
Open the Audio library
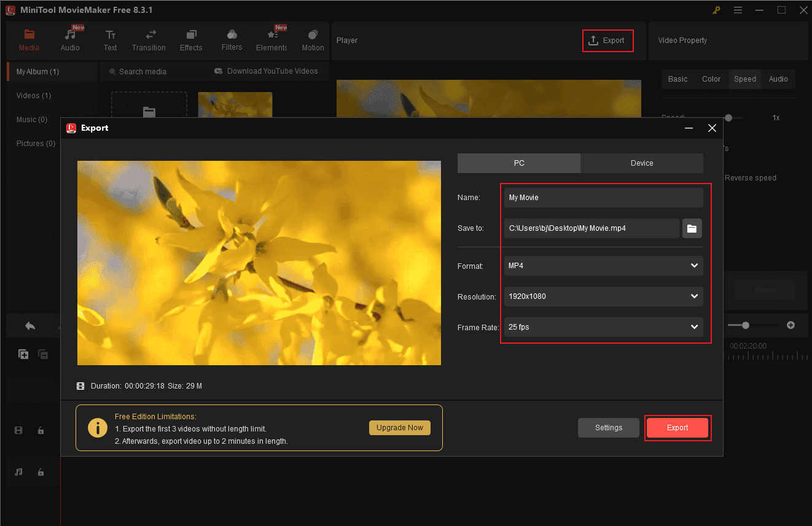coord(70,39)
